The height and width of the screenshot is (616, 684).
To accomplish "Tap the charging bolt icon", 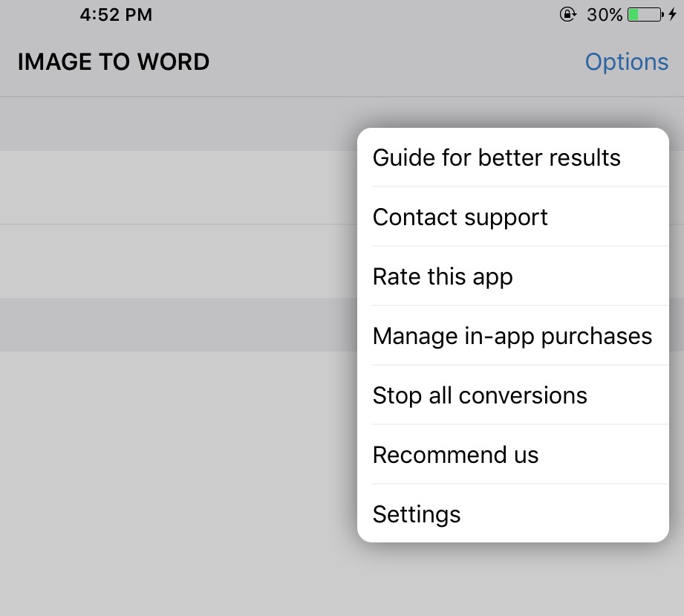I will click(x=672, y=15).
